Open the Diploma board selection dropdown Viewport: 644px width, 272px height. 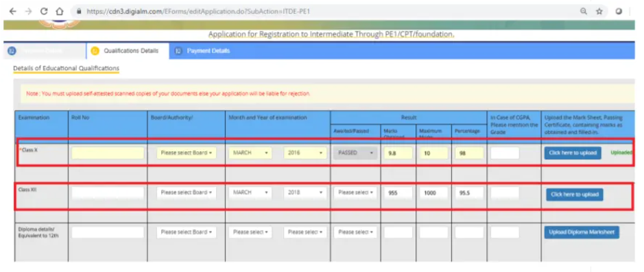[x=186, y=232]
